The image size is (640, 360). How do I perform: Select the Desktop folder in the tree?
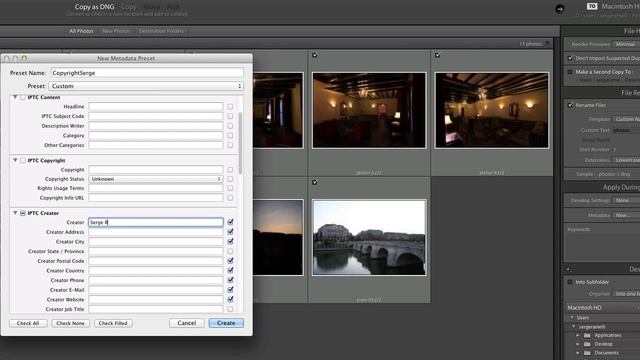pos(603,344)
